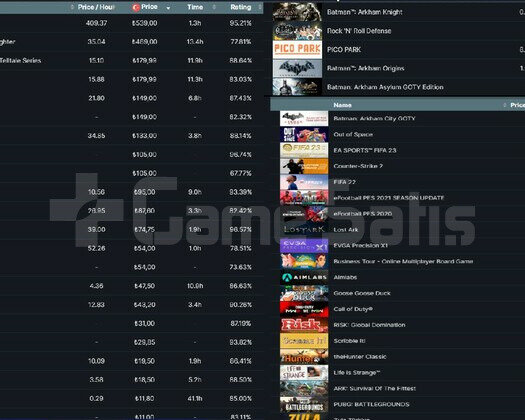Image resolution: width=525 pixels, height=420 pixels.
Task: Open Batman: Arkham Origins thumbnail
Action: (297, 68)
